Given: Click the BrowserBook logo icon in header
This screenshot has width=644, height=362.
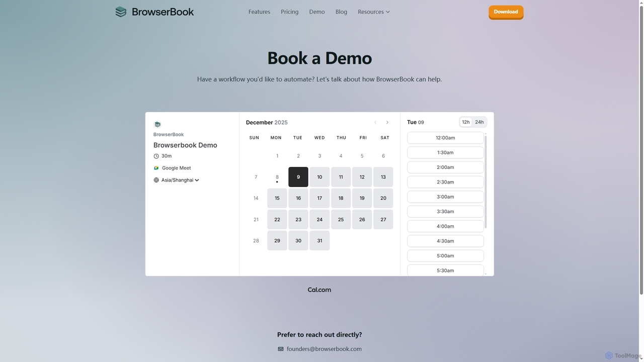Looking at the screenshot, I should 121,12.
